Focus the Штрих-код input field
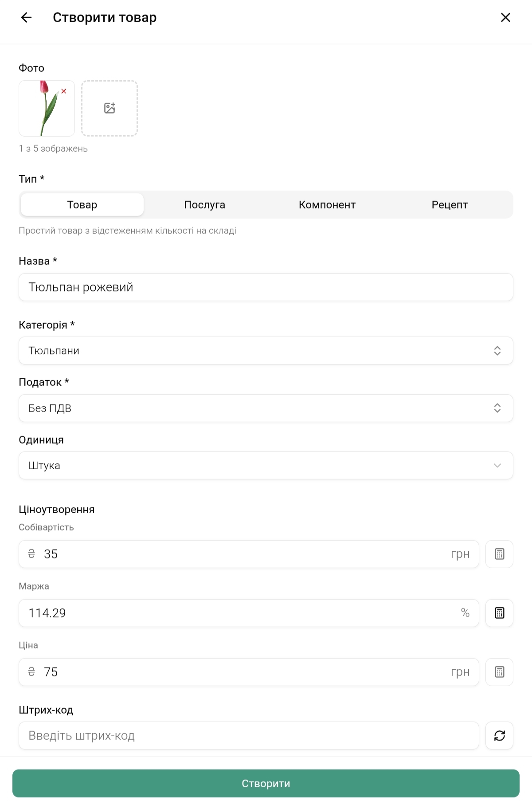 [x=248, y=735]
